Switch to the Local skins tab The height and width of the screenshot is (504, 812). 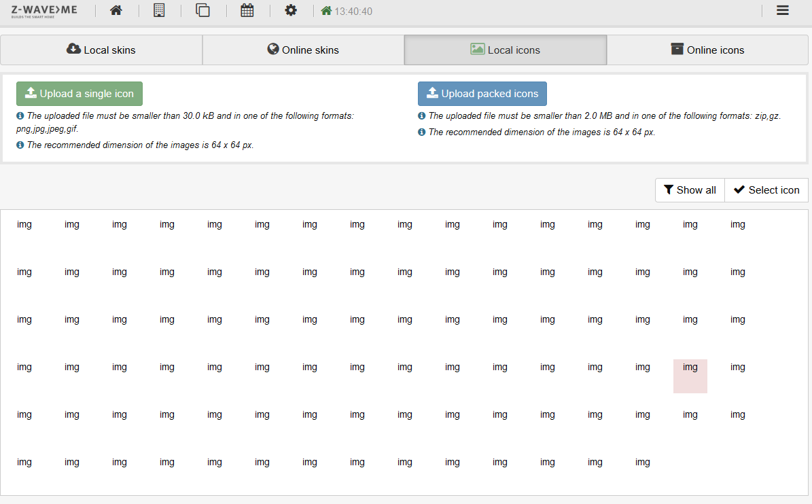point(101,50)
